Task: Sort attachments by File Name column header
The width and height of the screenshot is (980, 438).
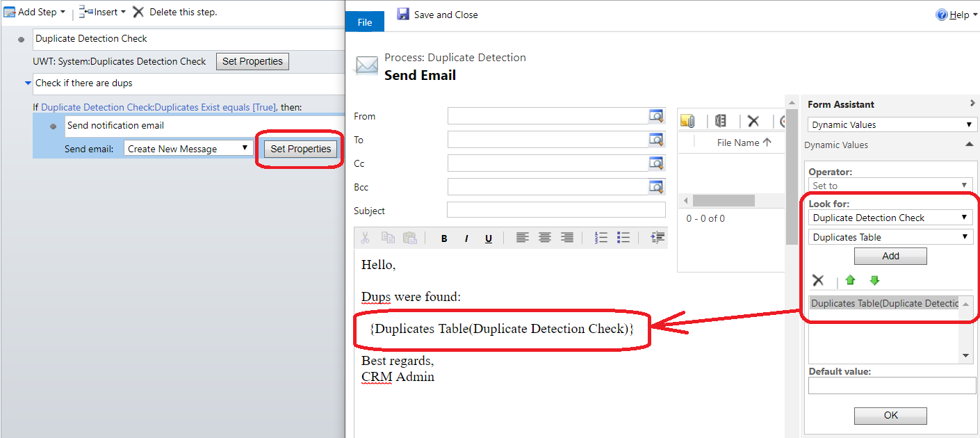Action: coord(743,142)
